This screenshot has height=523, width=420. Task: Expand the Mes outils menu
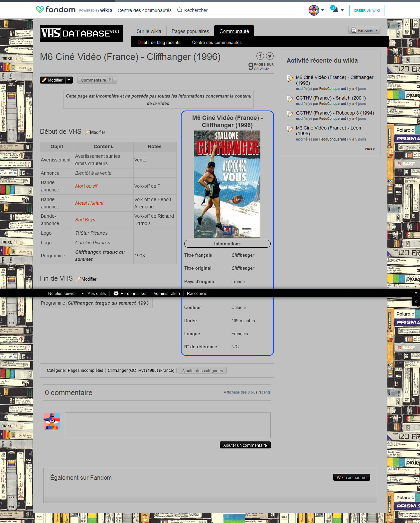click(x=93, y=294)
